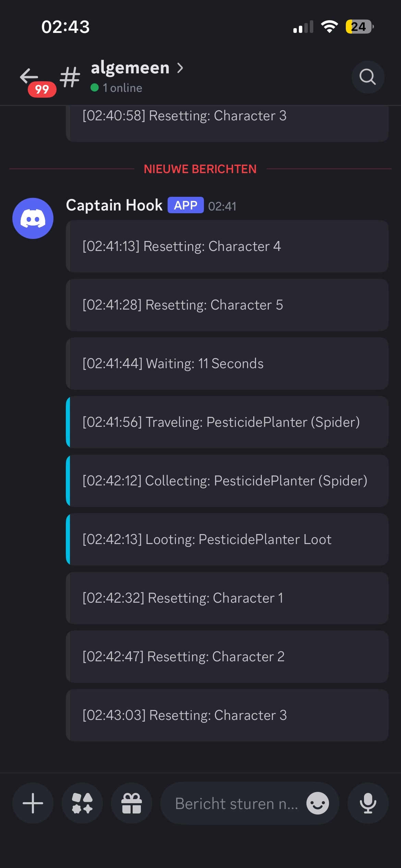Tap the Captain Hook username

point(114,205)
